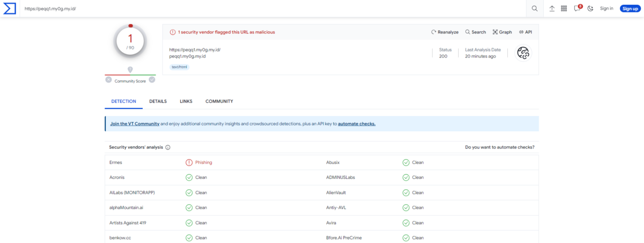Click automate checks link in banner
Screen dimensions: 644x243
coord(357,124)
